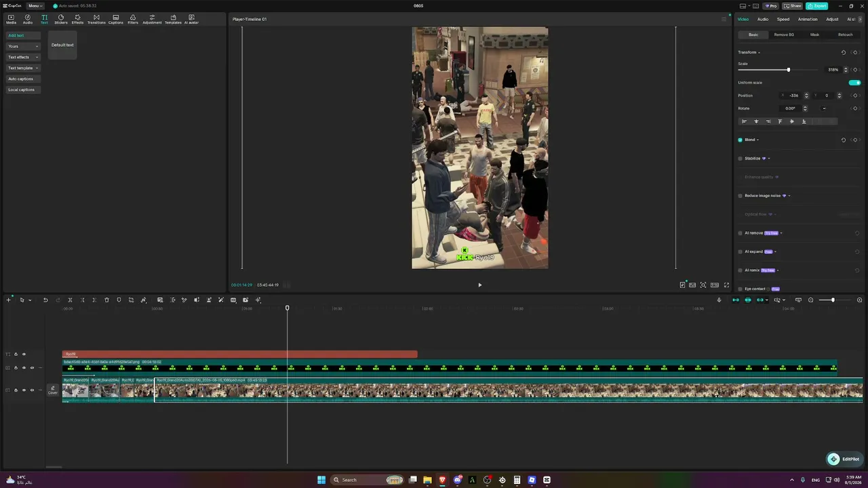Screen dimensions: 868x488
Task: Expand the Reduce image noise options
Action: (789, 196)
